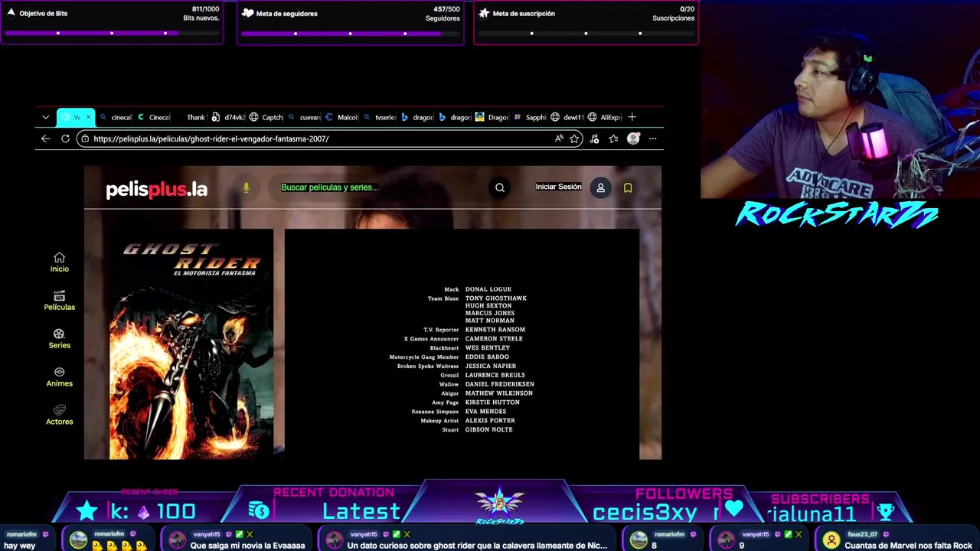Screen dimensions: 980x551
Task: Click the Ghost Rider movie poster
Action: pos(191,344)
